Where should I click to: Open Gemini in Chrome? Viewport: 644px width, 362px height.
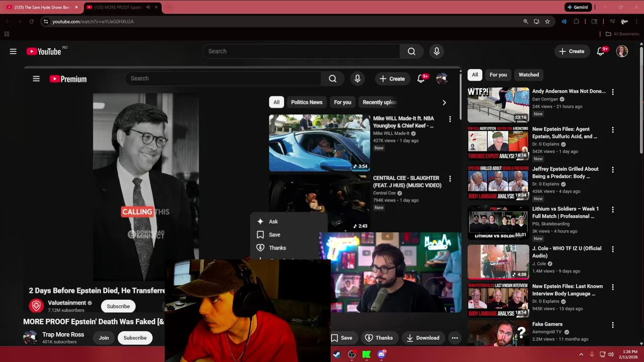(x=578, y=7)
